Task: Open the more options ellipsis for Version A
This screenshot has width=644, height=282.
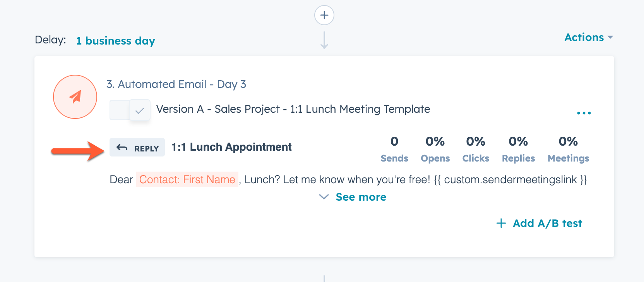Action: pyautogui.click(x=584, y=113)
